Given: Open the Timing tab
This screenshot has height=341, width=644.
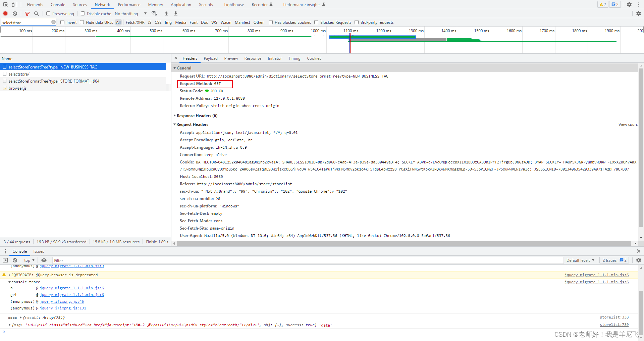Looking at the screenshot, I should (294, 58).
